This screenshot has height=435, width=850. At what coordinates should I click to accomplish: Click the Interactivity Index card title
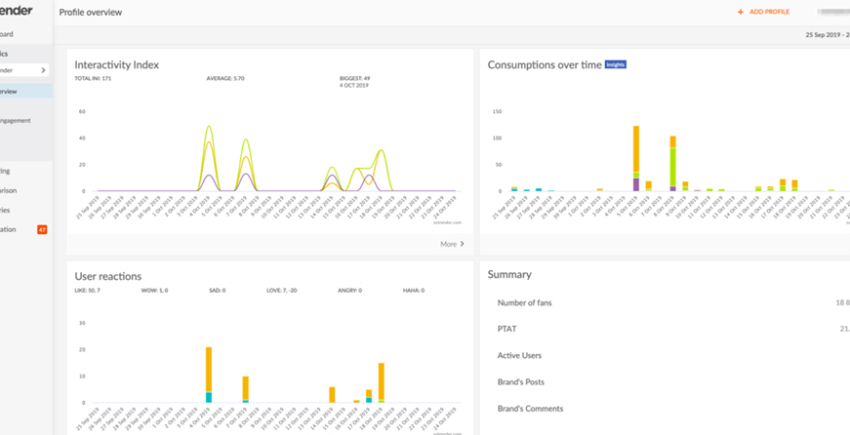(117, 65)
